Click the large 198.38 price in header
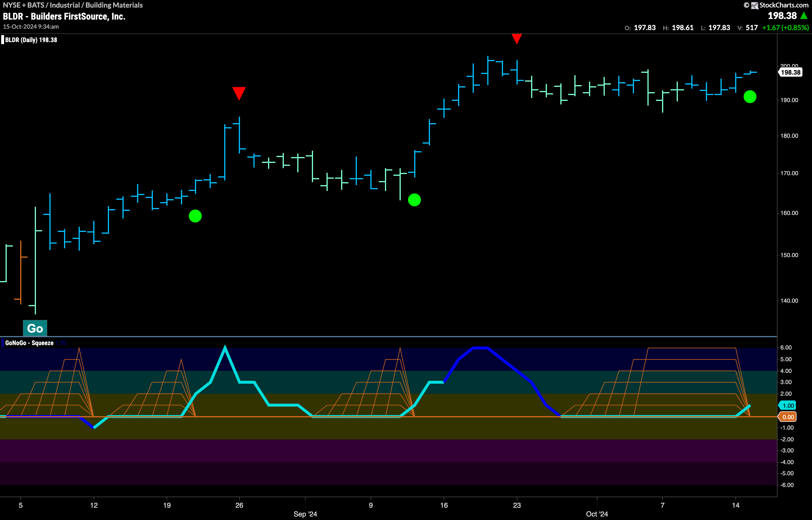Viewport: 812px width, 520px height. (x=782, y=16)
